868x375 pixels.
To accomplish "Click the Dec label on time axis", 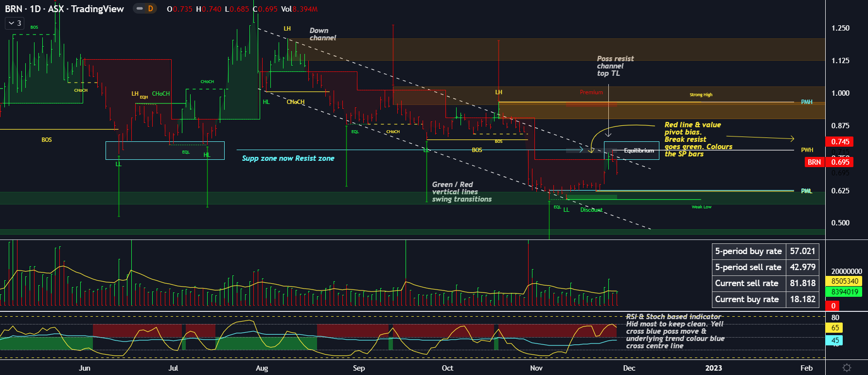I will [x=629, y=368].
